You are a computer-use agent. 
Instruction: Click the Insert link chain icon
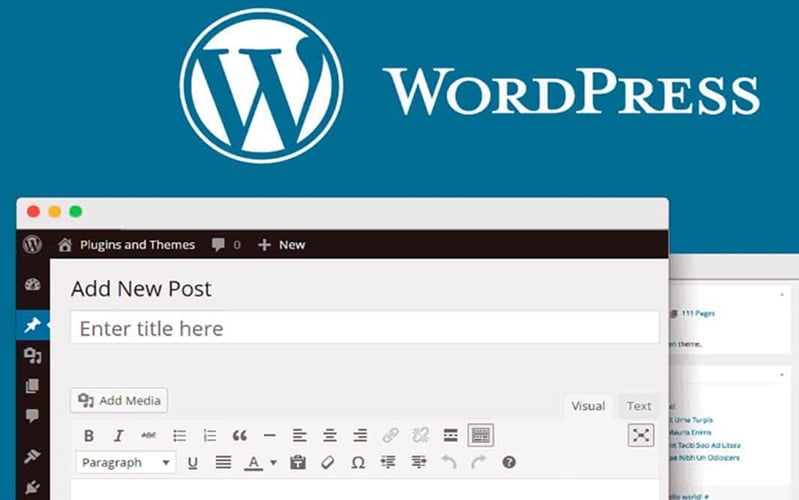[390, 436]
